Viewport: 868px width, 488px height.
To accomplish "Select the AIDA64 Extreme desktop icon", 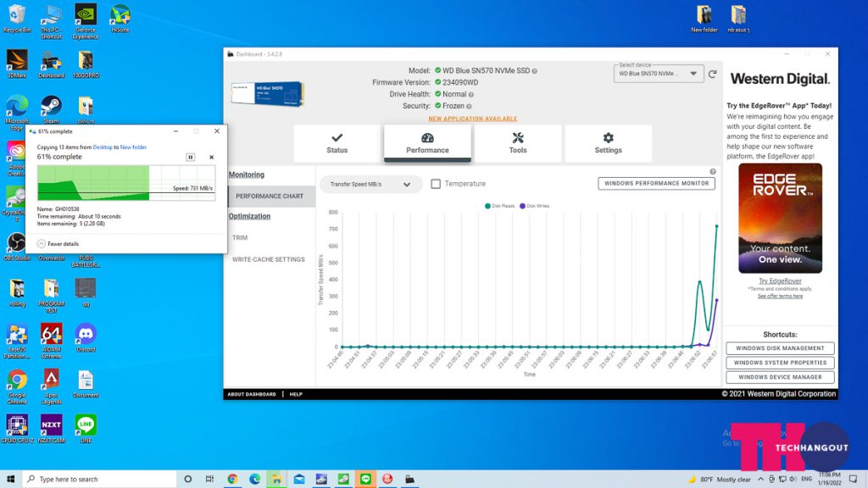I will 51,341.
